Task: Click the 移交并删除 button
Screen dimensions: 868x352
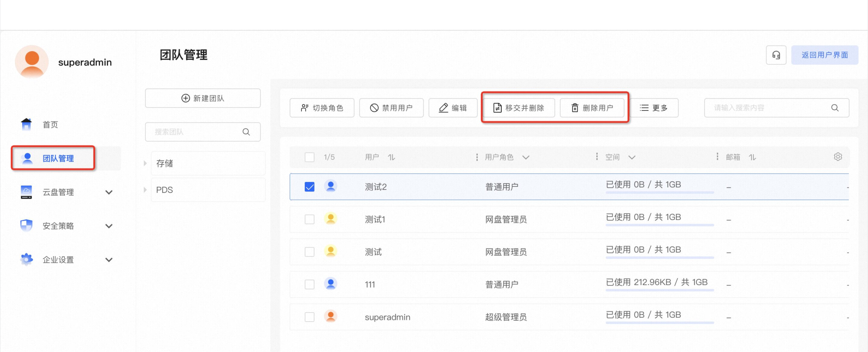Action: [x=518, y=108]
